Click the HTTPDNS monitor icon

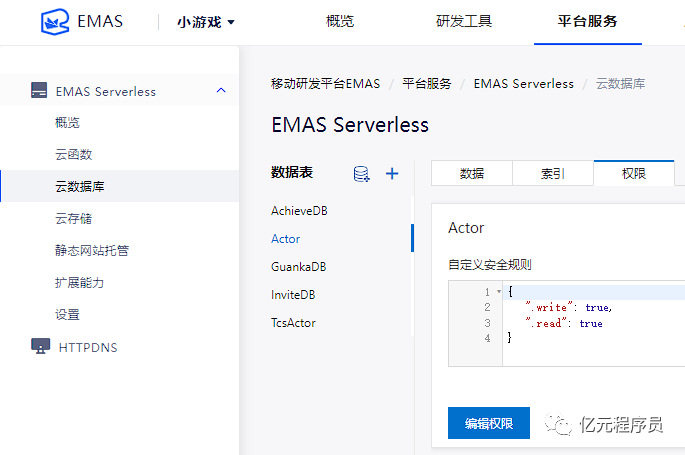pyautogui.click(x=40, y=346)
